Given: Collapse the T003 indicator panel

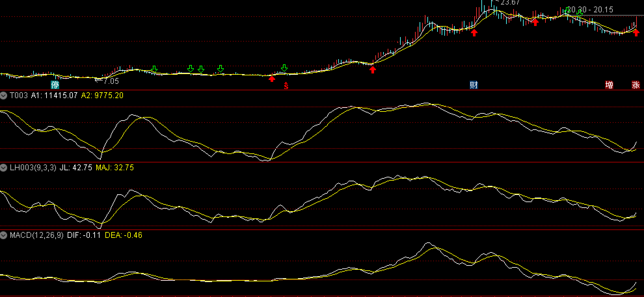Looking at the screenshot, I should (4, 96).
